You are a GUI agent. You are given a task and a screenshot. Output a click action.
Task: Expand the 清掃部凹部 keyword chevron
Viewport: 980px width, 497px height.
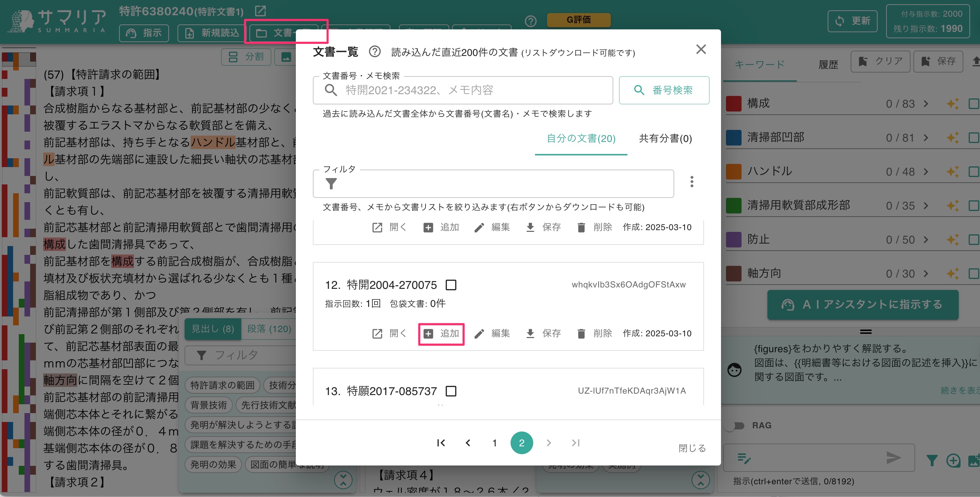[925, 138]
